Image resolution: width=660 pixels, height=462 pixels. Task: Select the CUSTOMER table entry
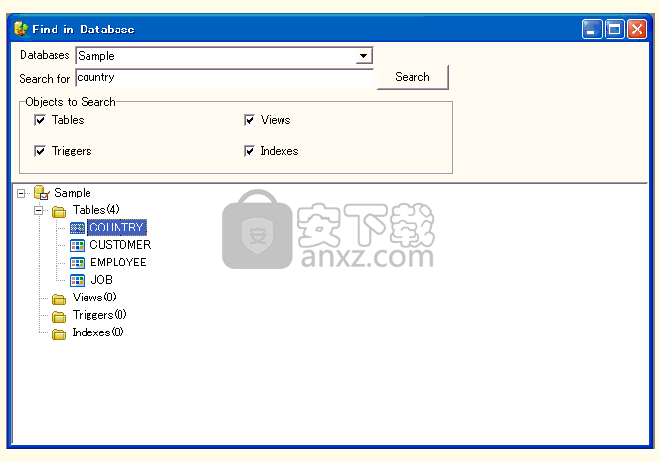[x=120, y=245]
